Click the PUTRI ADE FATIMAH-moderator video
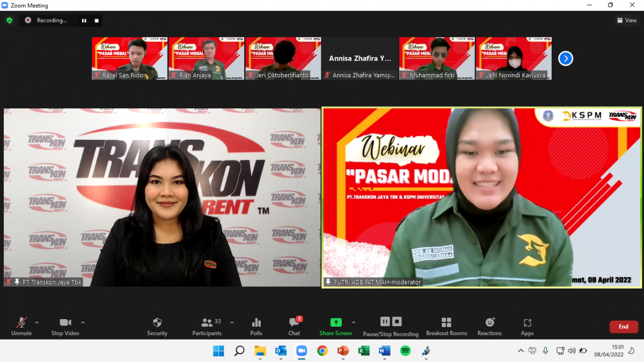The height and width of the screenshot is (362, 644). point(482,197)
